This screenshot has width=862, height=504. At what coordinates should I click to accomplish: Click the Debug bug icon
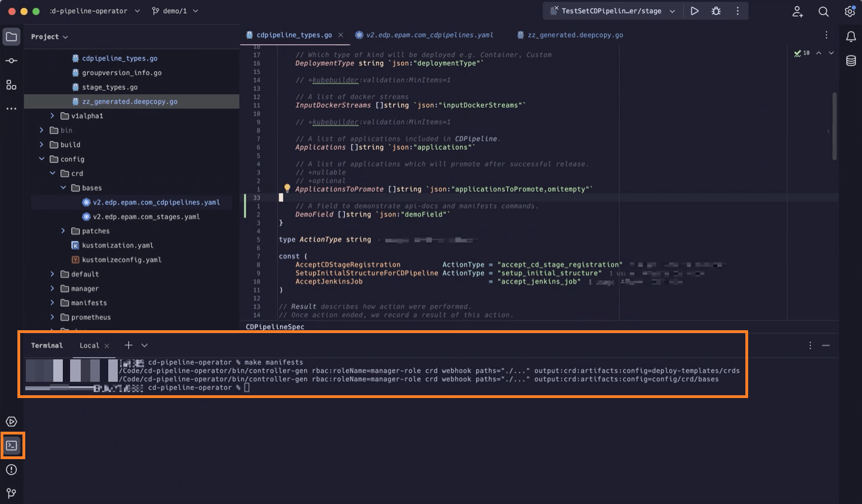(716, 11)
